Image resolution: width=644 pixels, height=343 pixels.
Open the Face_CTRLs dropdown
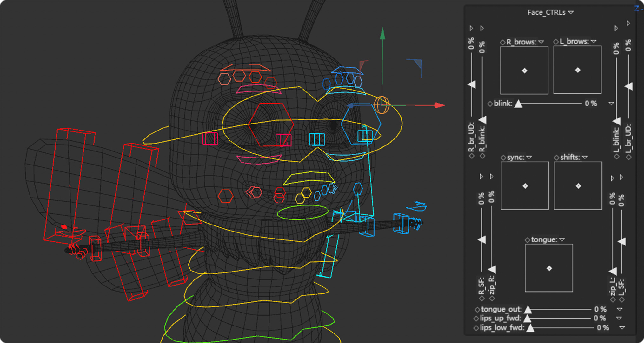click(x=571, y=12)
